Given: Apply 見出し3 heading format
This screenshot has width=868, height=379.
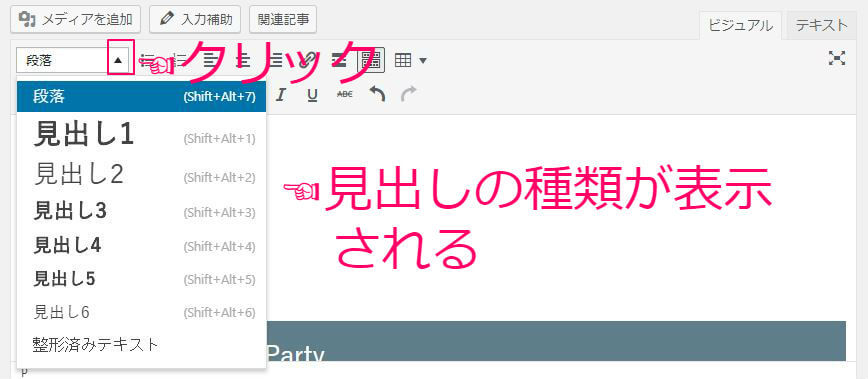Looking at the screenshot, I should (x=142, y=212).
